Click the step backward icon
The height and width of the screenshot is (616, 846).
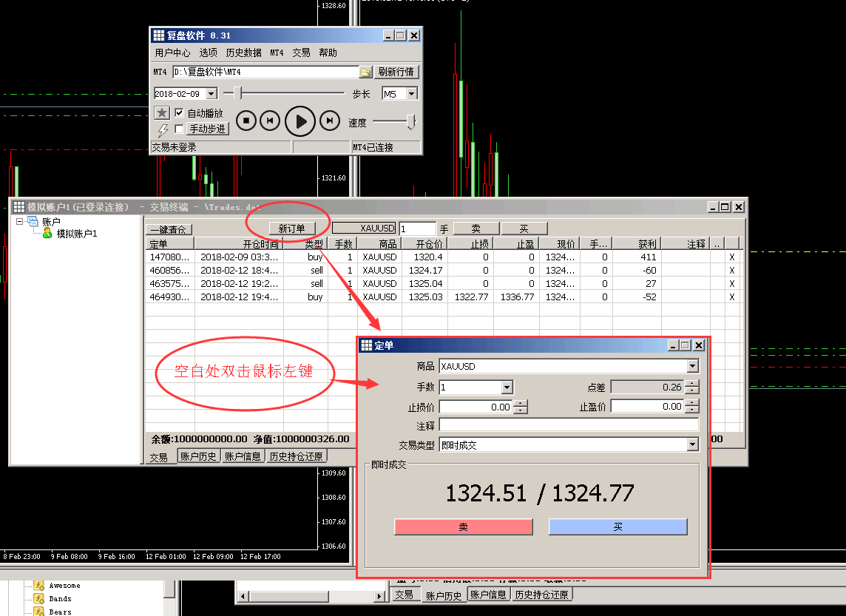tap(271, 121)
